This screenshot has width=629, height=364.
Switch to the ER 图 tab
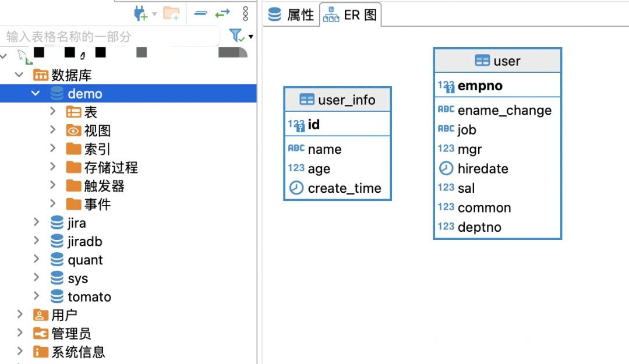(350, 15)
